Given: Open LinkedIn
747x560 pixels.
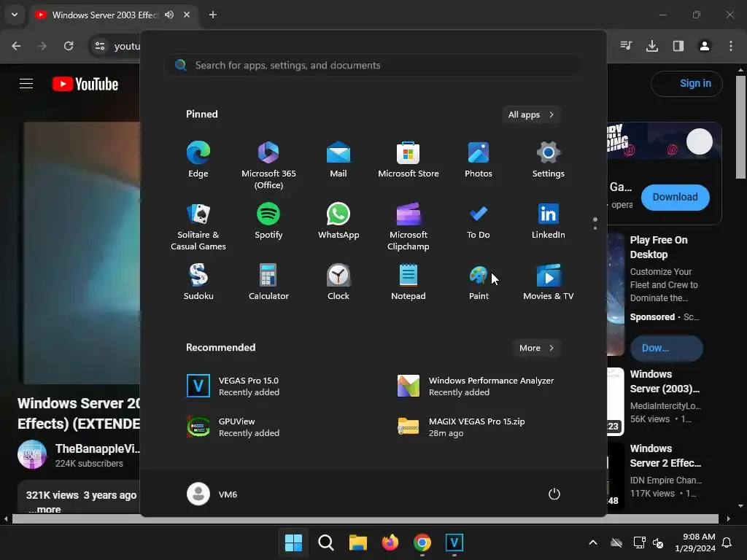Looking at the screenshot, I should click(549, 222).
